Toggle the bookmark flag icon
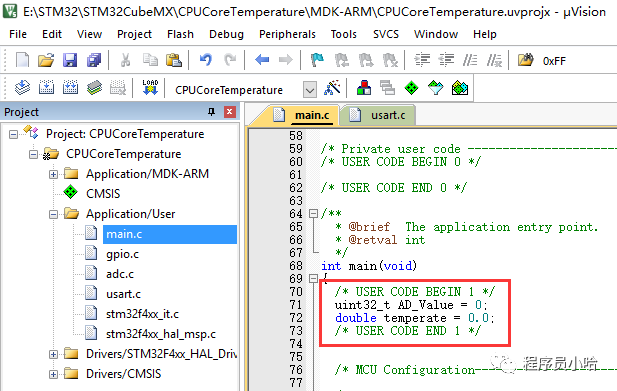The width and height of the screenshot is (617, 391). [x=317, y=60]
